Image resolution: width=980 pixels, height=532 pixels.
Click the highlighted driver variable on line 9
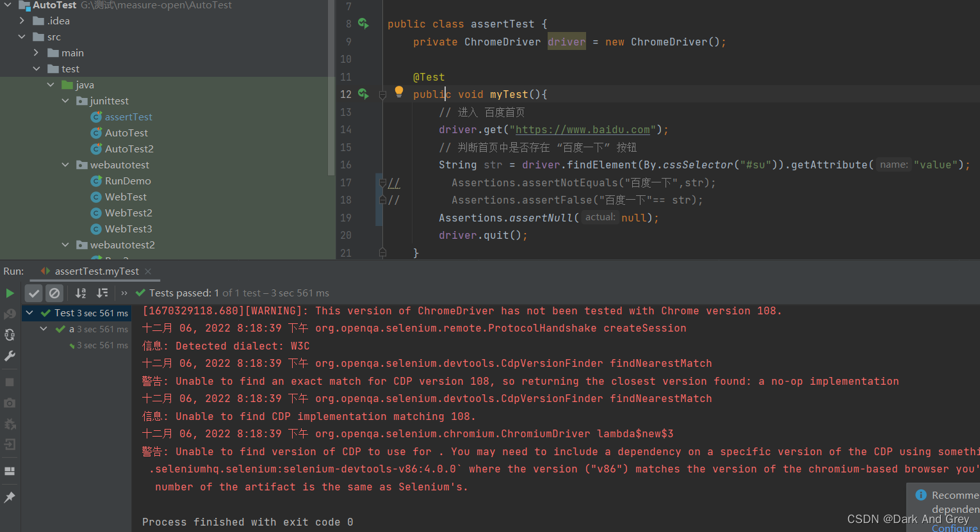point(567,42)
